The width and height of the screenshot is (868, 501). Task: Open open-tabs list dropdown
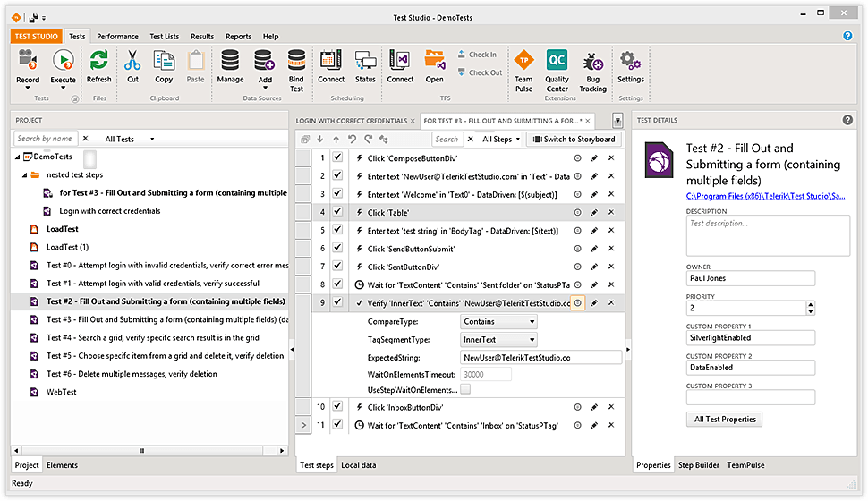[617, 120]
